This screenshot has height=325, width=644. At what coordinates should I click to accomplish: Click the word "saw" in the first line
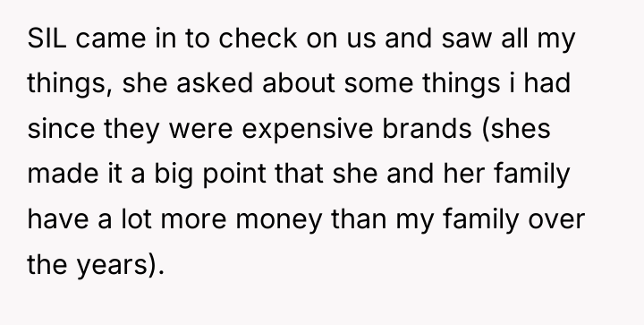tap(467, 40)
